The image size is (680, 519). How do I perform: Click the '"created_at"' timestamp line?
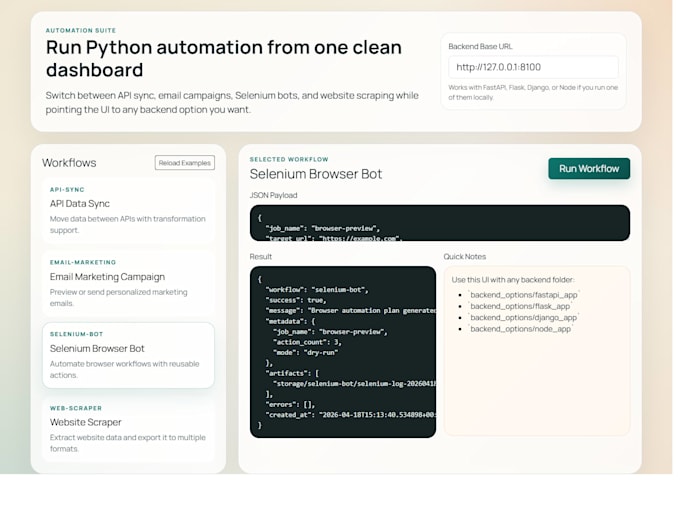click(350, 415)
